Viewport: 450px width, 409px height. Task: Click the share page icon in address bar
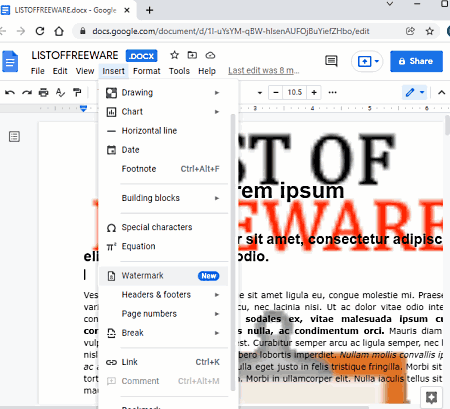pos(410,31)
